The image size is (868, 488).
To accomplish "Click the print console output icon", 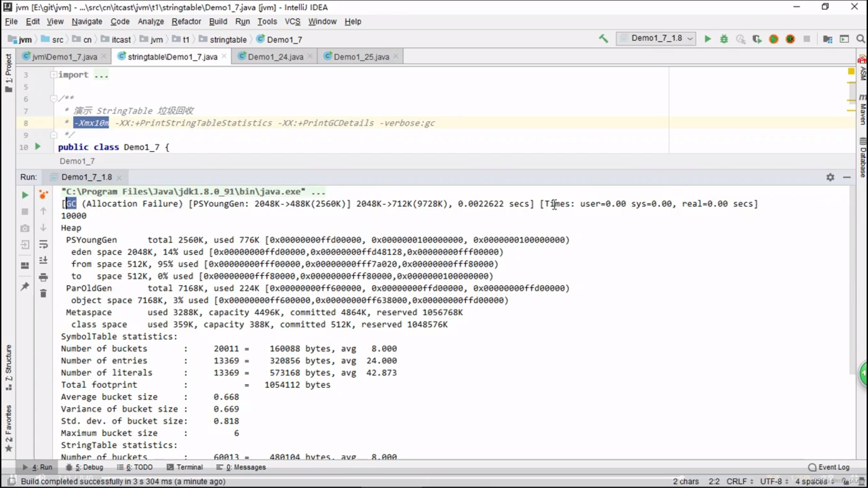I will tap(43, 277).
